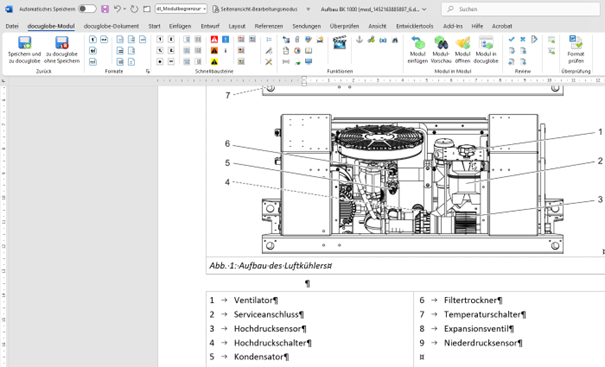The width and height of the screenshot is (605, 367).
Task: Click the legend entry 'Filtertrockner'
Action: [470, 300]
